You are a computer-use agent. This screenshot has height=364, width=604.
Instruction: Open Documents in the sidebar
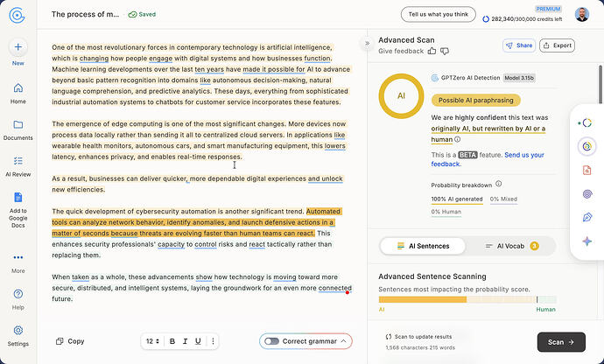click(18, 130)
